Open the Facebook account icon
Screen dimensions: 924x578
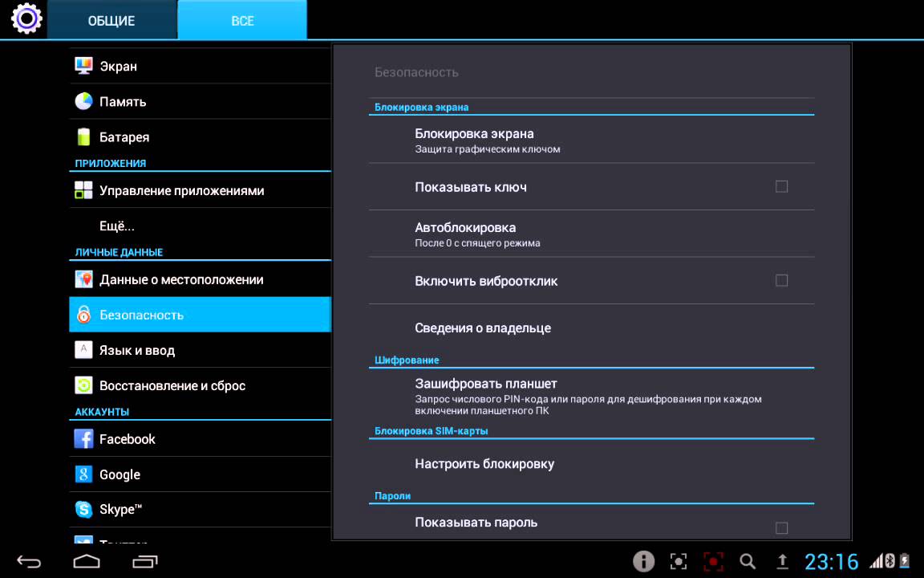[83, 439]
